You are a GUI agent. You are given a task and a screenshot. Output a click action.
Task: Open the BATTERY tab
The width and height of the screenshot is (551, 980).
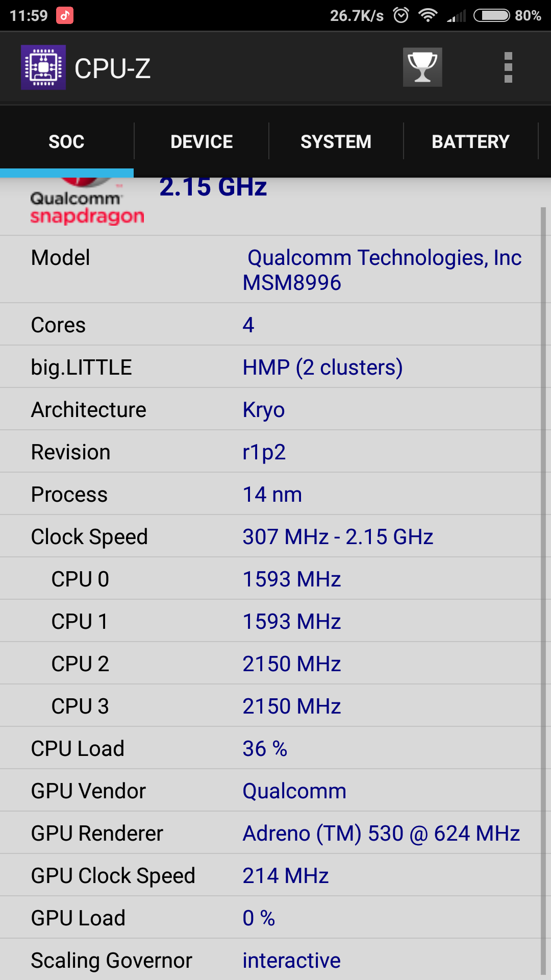470,141
